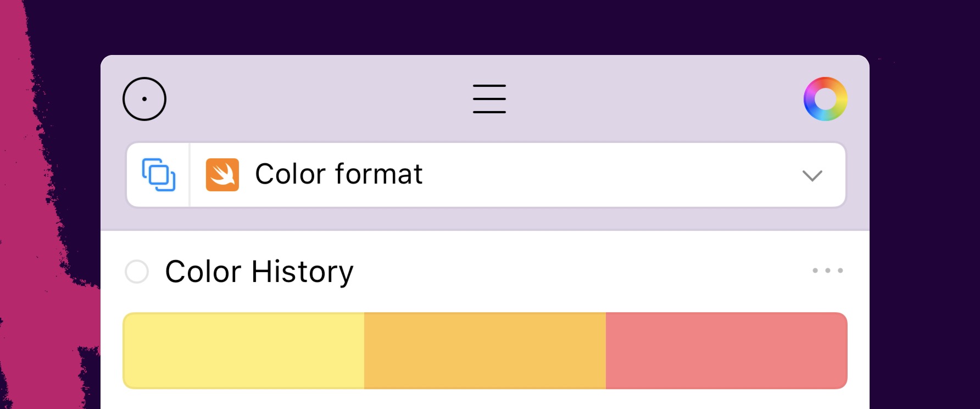Open the Color format dropdown label
The width and height of the screenshot is (980, 409).
tap(338, 175)
